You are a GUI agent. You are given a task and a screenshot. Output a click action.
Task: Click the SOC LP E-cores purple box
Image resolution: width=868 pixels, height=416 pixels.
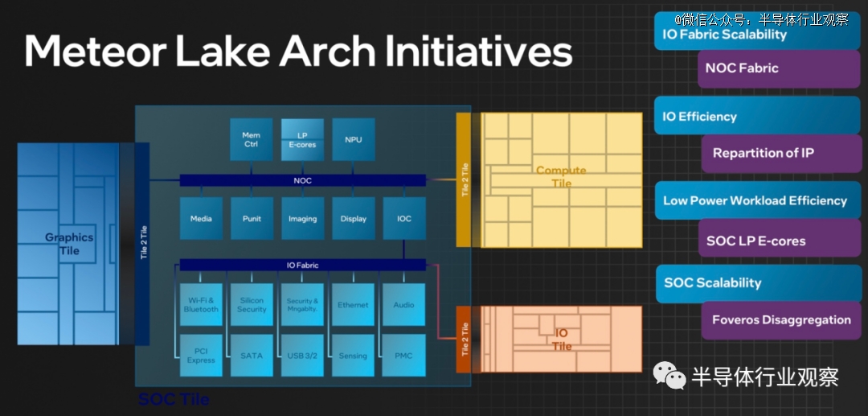click(x=780, y=238)
